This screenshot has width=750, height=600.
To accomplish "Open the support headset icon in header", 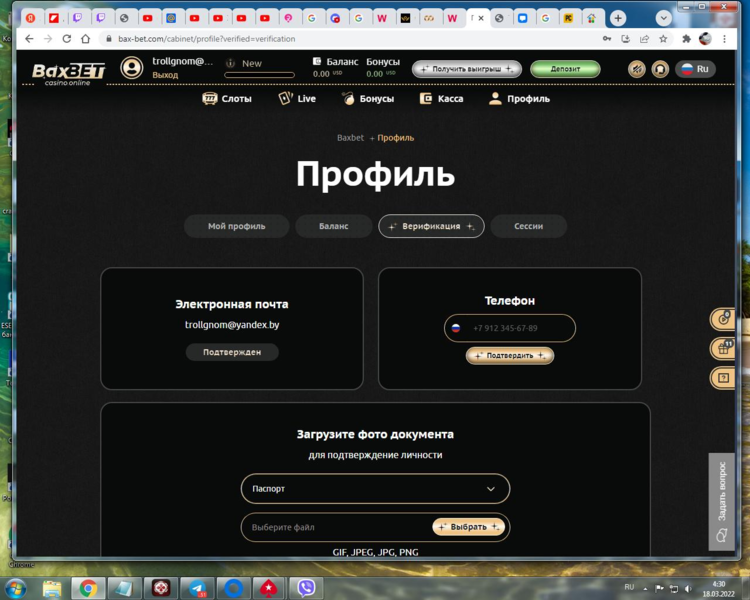I will 660,69.
